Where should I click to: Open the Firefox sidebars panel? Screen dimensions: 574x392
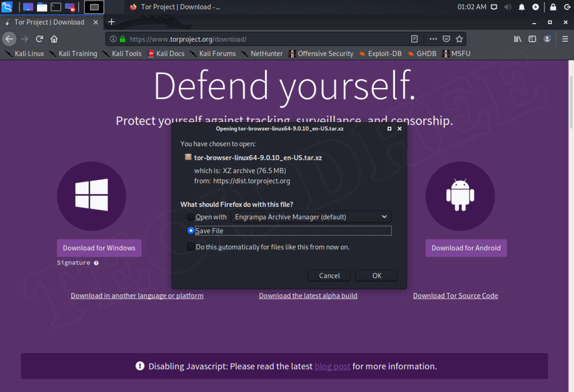click(x=532, y=39)
